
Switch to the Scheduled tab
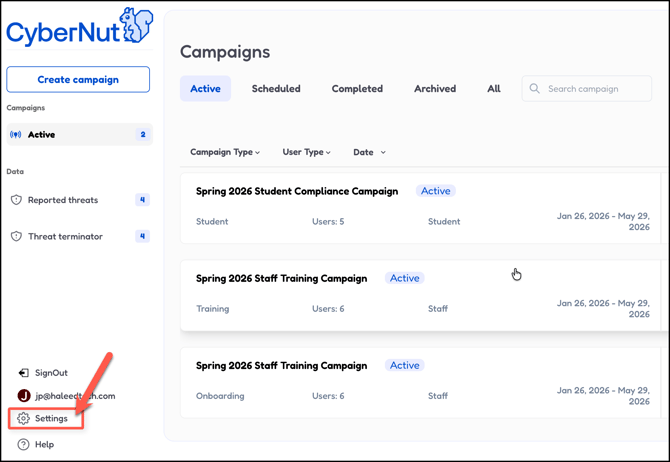pyautogui.click(x=276, y=89)
